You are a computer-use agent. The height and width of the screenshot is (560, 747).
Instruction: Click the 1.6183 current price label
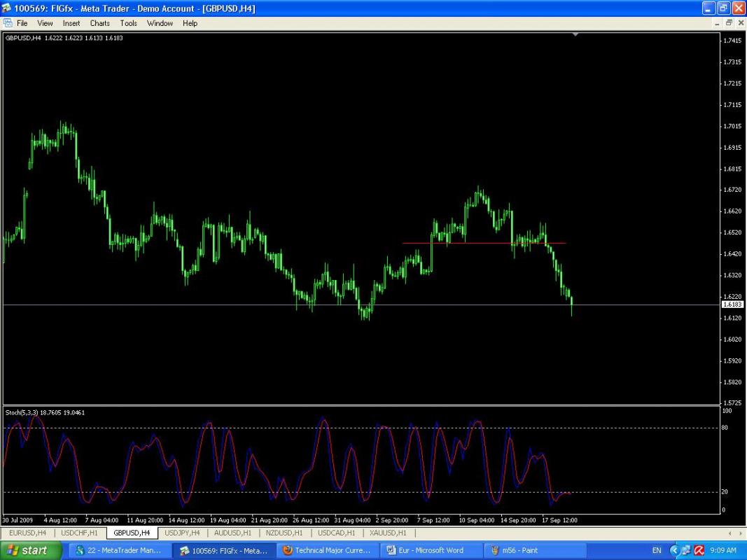(x=732, y=304)
